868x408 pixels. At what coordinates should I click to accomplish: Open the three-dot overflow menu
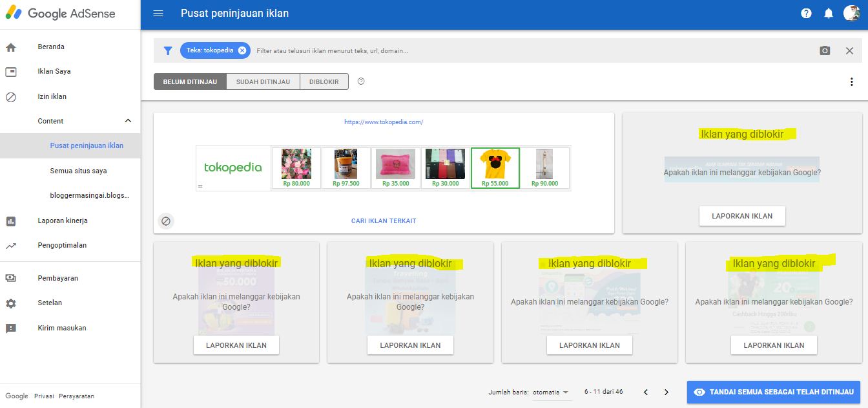point(851,81)
